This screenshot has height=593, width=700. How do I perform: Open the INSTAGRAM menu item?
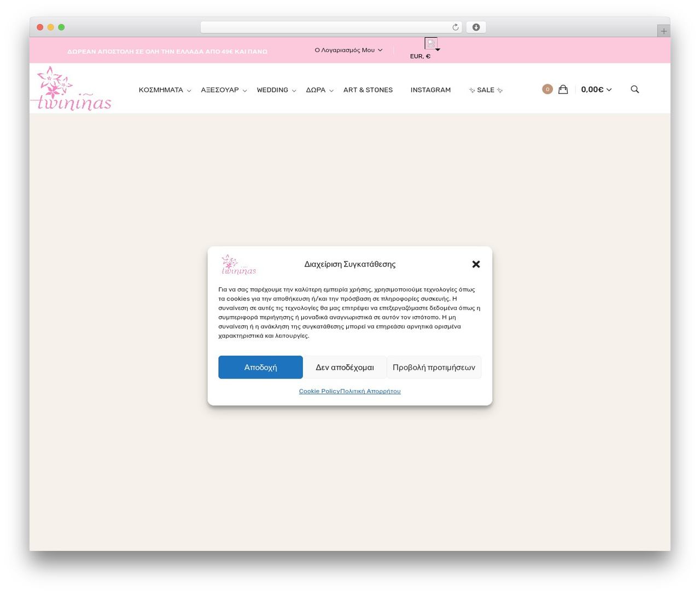(430, 90)
